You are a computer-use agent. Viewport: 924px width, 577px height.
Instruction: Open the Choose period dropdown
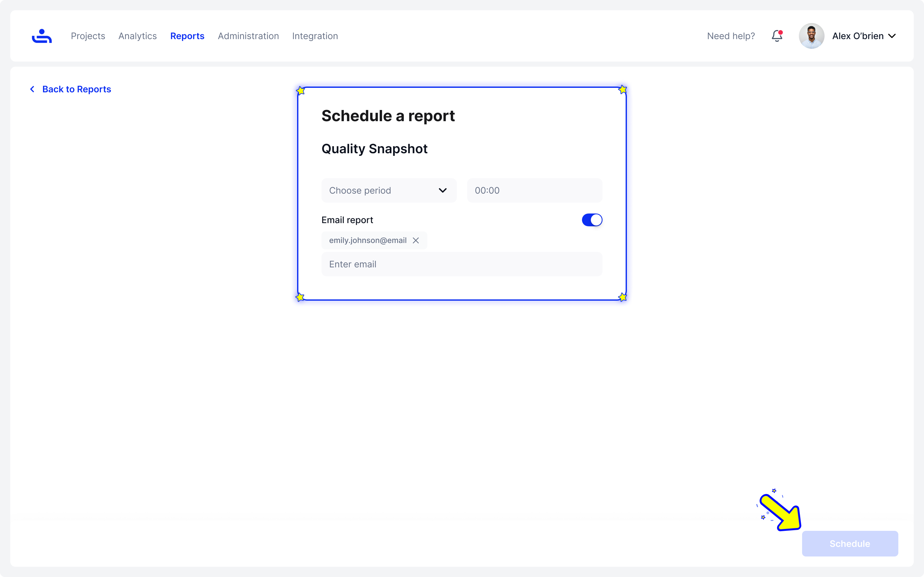[x=388, y=190]
